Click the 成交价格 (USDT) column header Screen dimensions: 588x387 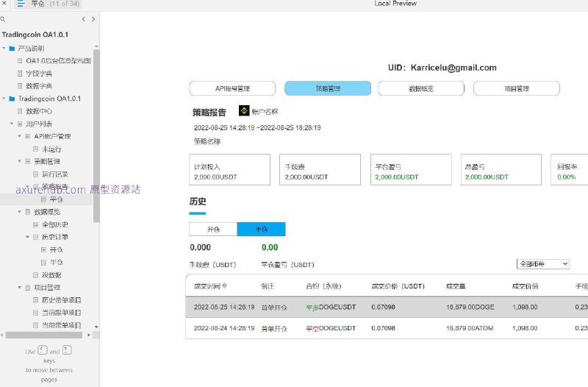pos(398,286)
